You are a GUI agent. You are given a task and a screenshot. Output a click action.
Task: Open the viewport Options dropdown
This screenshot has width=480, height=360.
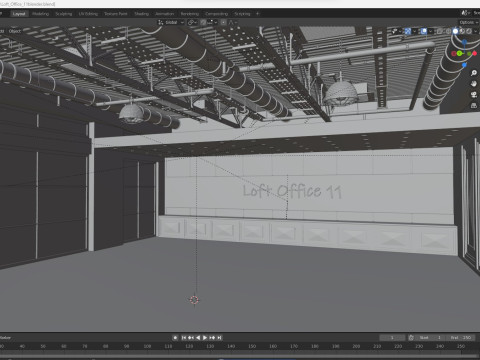(468, 22)
